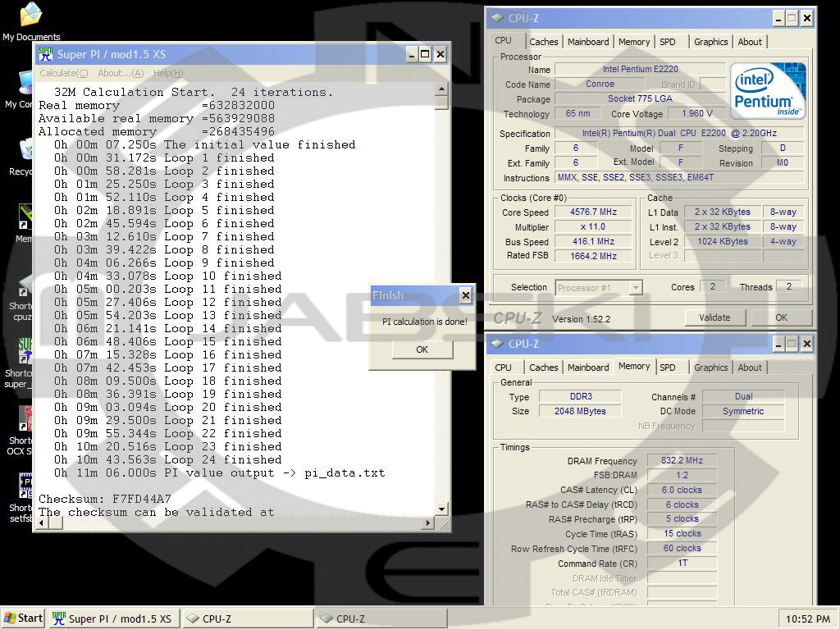Click the Command Rate 1T field
Viewport: 840px width, 630px height.
[682, 563]
